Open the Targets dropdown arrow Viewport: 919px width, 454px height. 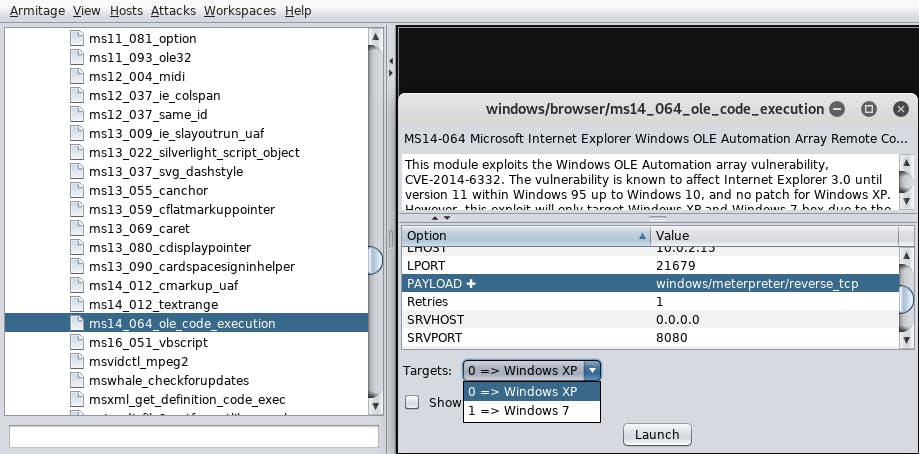[593, 370]
